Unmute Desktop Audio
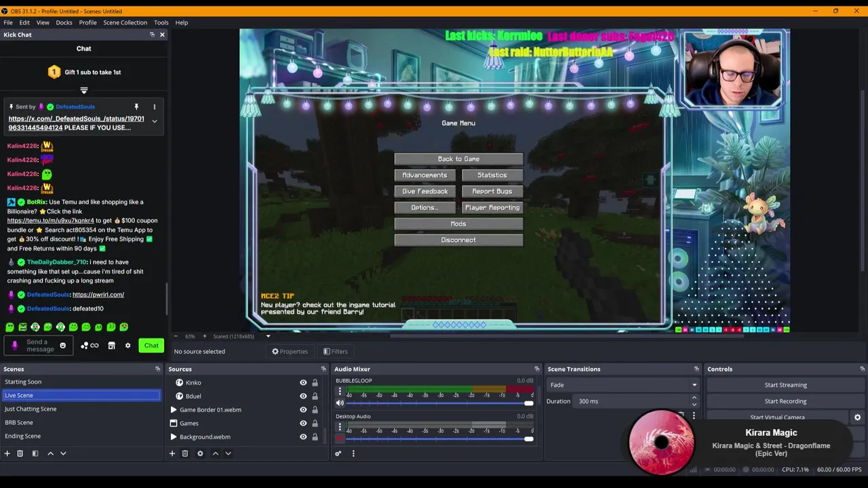Image resolution: width=868 pixels, height=488 pixels. 340,439
